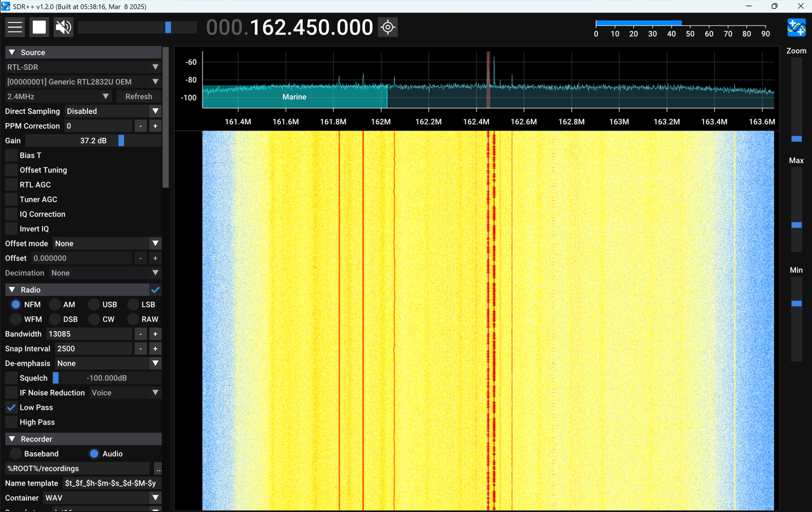The height and width of the screenshot is (512, 812).
Task: Toggle the Low Pass checkbox
Action: point(11,408)
